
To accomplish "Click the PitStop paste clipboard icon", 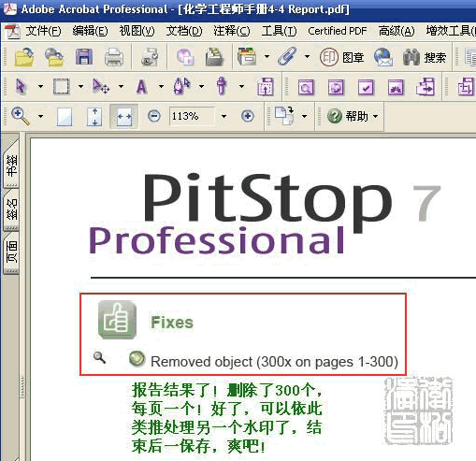I will pyautogui.click(x=266, y=86).
